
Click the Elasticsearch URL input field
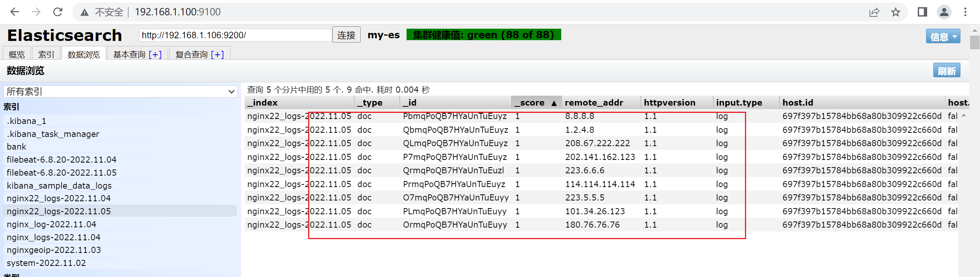coord(235,35)
